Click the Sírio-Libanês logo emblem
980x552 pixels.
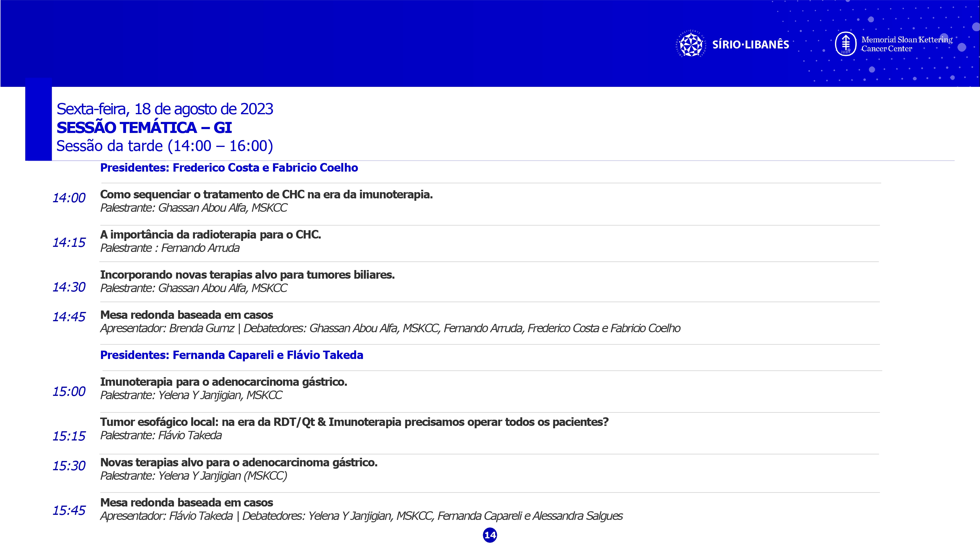point(691,44)
